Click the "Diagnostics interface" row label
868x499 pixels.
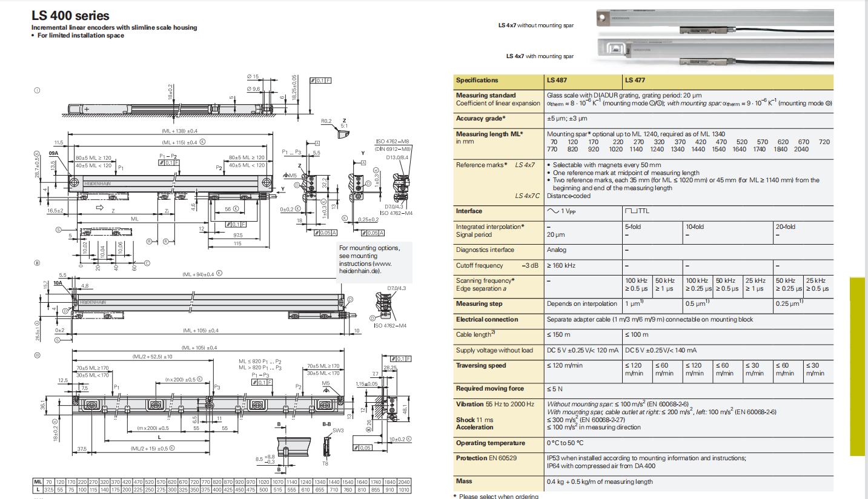[x=485, y=250]
